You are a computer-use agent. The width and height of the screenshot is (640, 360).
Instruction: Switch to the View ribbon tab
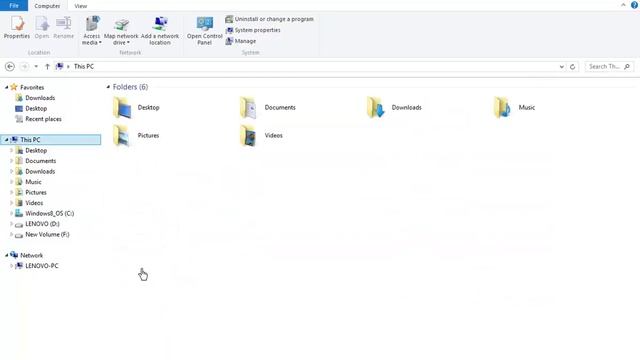coord(81,6)
